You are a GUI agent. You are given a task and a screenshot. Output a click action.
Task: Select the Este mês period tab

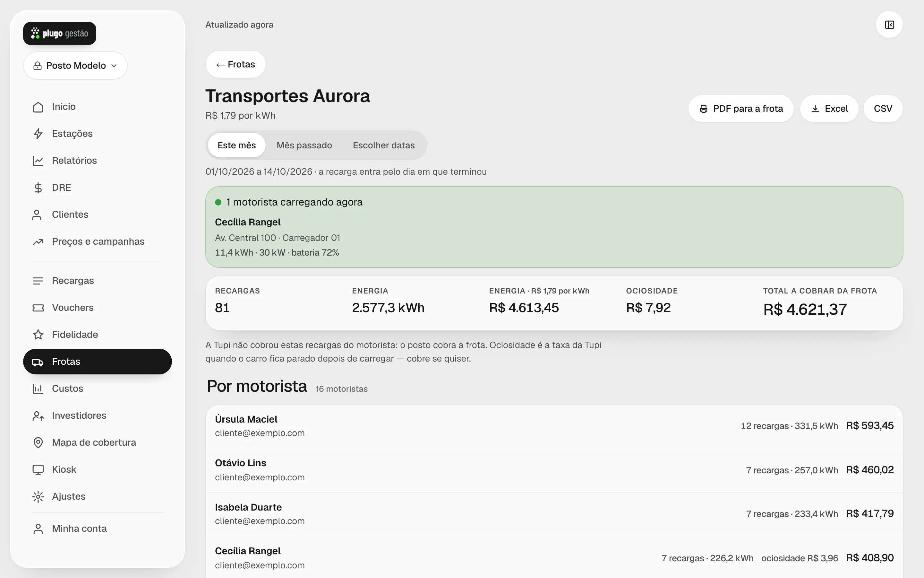tap(237, 145)
